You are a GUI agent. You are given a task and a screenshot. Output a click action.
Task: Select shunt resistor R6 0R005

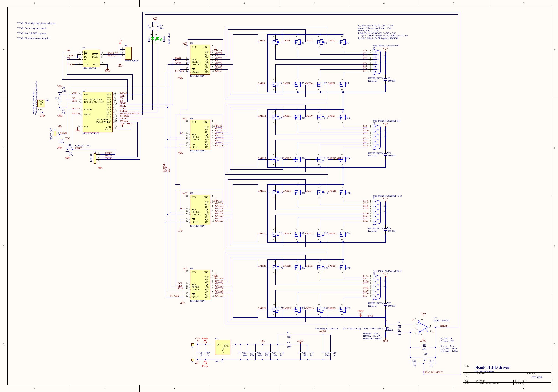click(385, 329)
